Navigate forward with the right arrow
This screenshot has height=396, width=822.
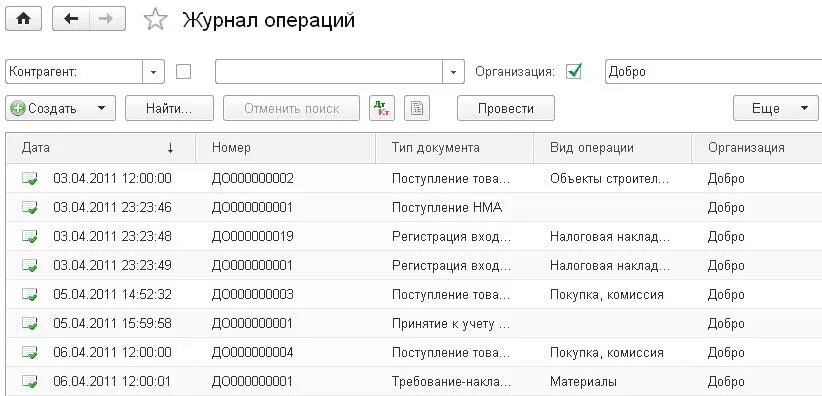(x=107, y=19)
